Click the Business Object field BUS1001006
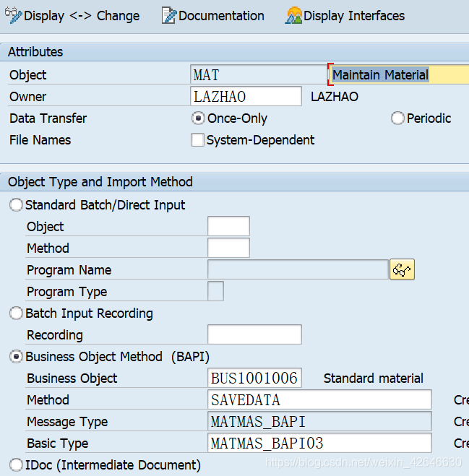The image size is (469, 476). [254, 378]
